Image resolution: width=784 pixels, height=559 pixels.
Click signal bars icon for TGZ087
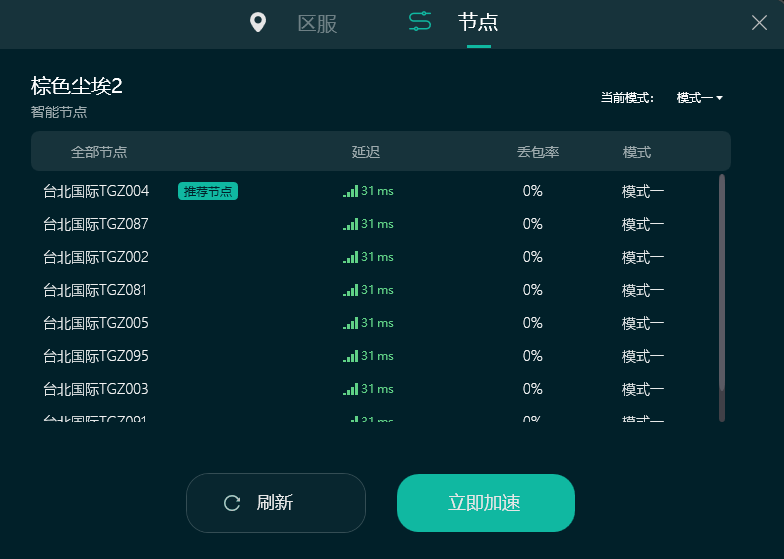tap(350, 224)
